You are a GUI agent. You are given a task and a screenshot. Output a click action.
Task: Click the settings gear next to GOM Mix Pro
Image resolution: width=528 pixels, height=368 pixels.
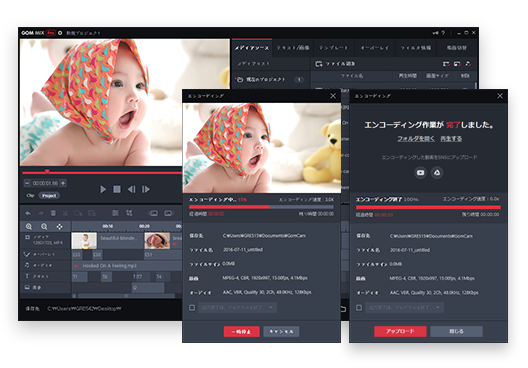(x=60, y=33)
